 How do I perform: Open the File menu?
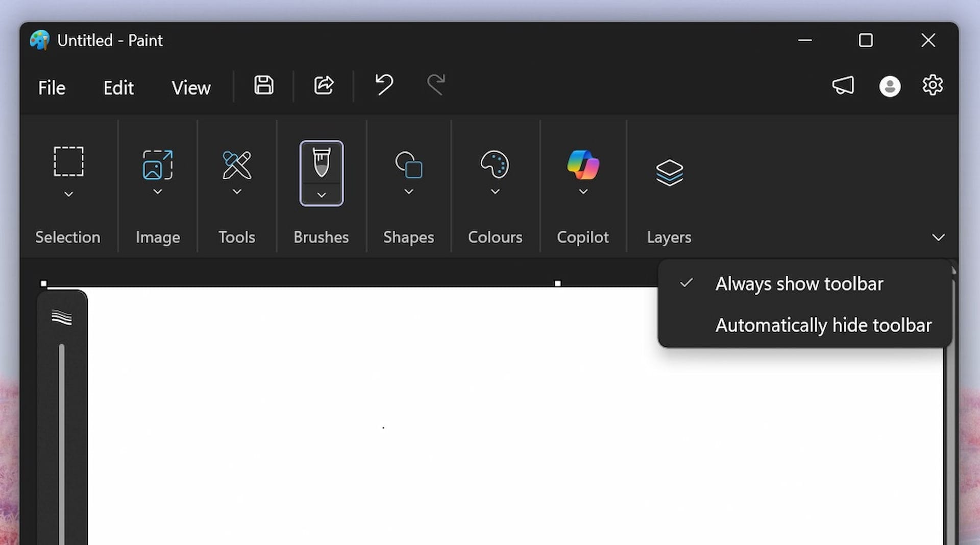(x=51, y=87)
